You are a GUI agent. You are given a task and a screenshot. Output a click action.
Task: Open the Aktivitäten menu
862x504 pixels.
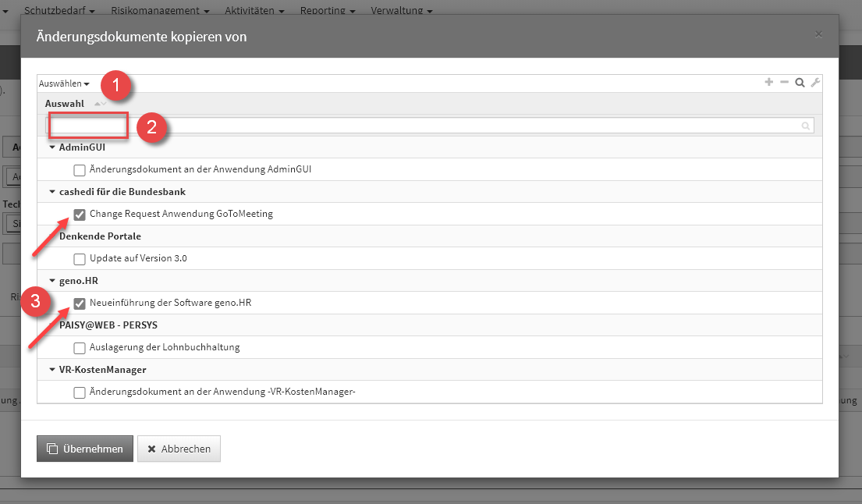(x=254, y=10)
